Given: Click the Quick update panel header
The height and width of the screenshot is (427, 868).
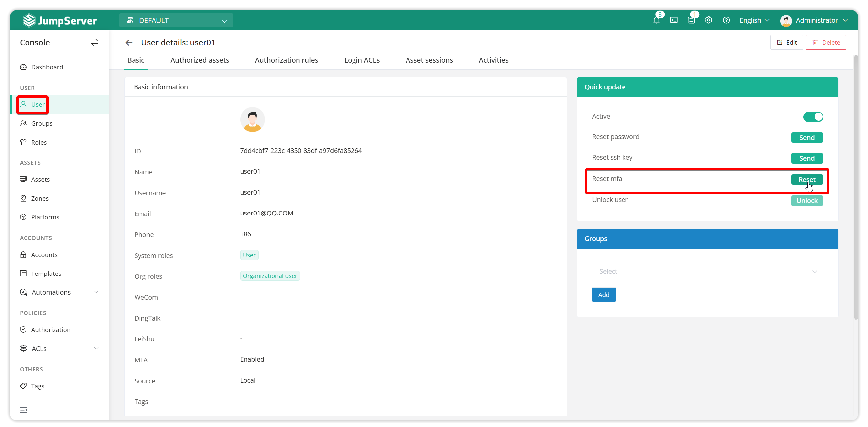Looking at the screenshot, I should click(x=707, y=87).
